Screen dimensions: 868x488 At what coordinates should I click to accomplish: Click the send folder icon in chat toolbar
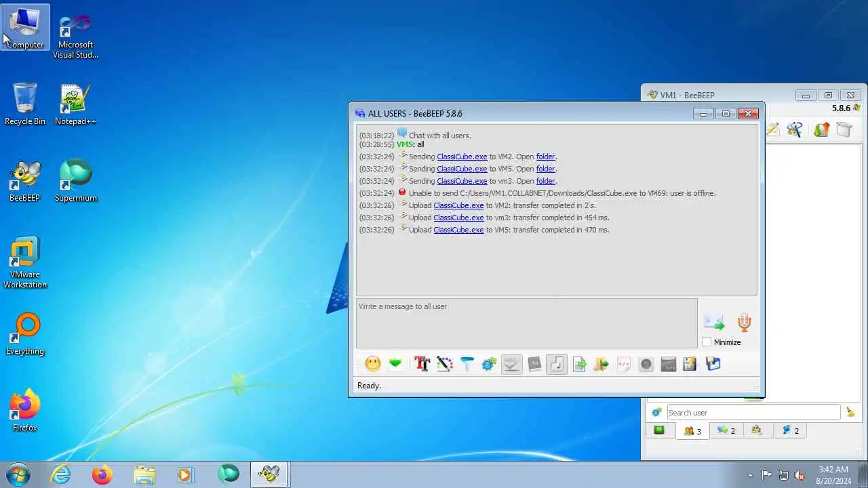pos(601,364)
